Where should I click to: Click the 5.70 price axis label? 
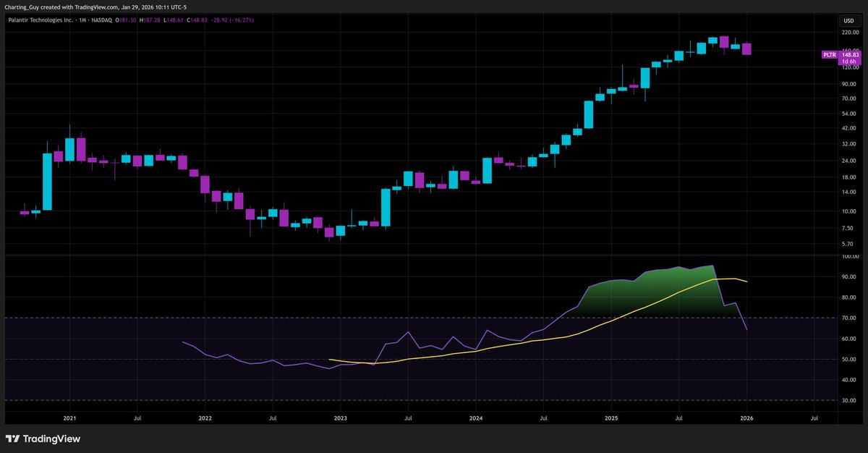(x=847, y=245)
